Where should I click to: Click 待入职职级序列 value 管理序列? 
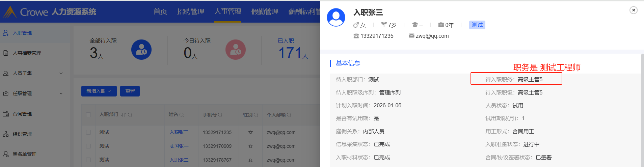click(390, 92)
